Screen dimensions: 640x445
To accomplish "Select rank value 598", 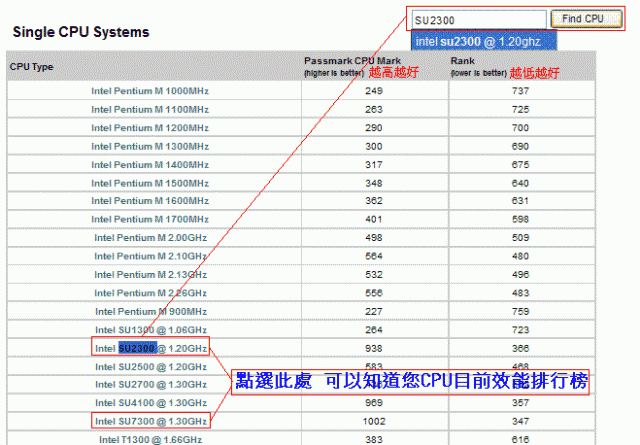I will point(520,219).
